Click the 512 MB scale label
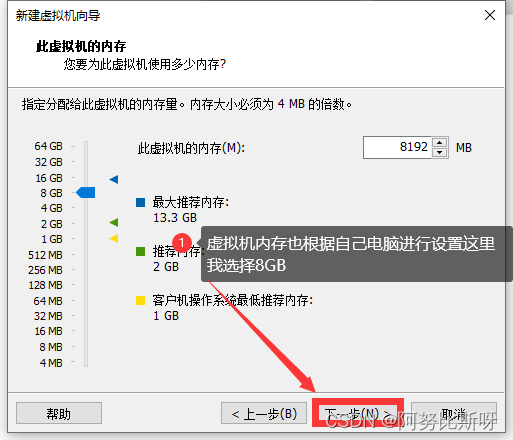Viewport: 513px width, 440px height. 45,255
